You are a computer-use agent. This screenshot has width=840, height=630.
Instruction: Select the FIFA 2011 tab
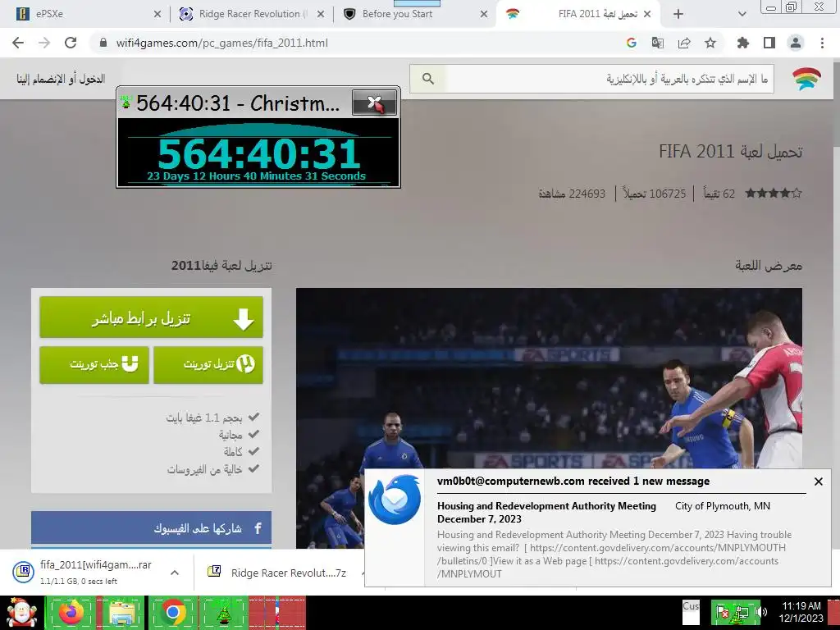pyautogui.click(x=578, y=14)
